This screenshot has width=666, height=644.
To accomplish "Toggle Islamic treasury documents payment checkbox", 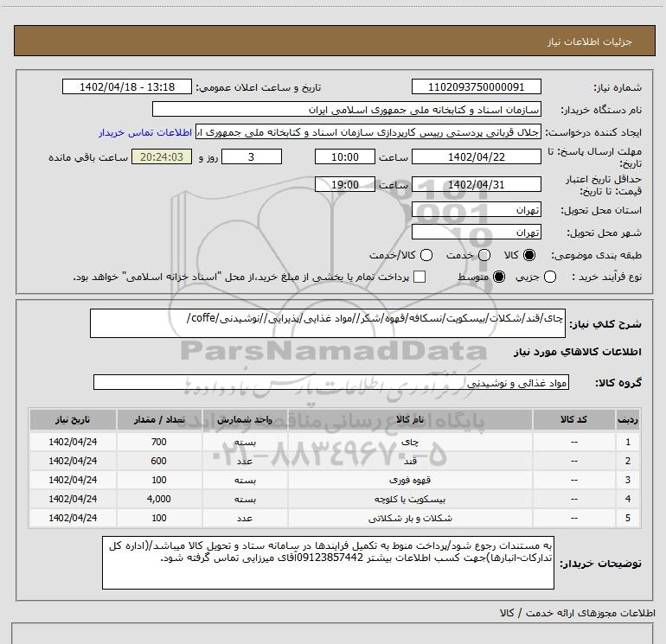I will 419,277.
